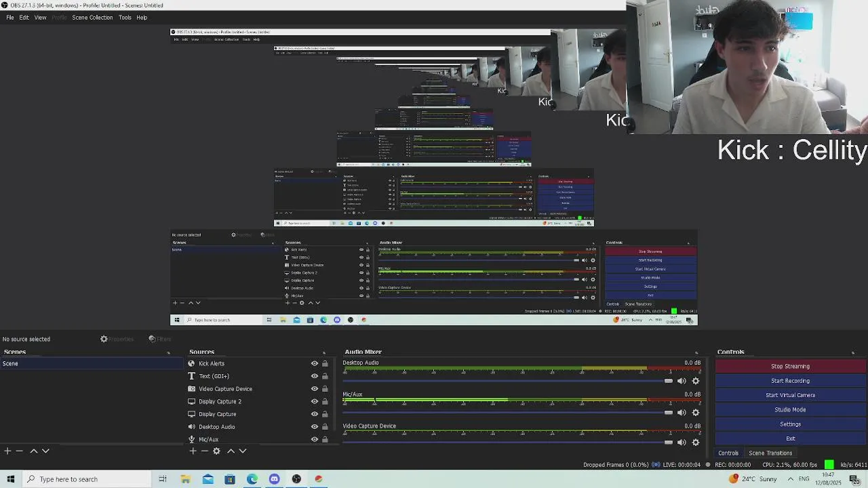Lock the Display Capture source
This screenshot has width=868, height=488.
point(325,414)
